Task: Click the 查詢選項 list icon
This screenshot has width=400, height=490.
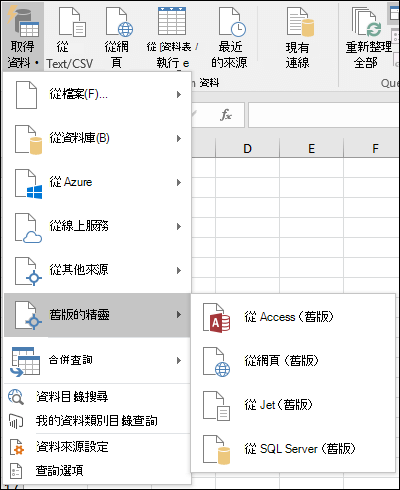Action: click(x=16, y=471)
